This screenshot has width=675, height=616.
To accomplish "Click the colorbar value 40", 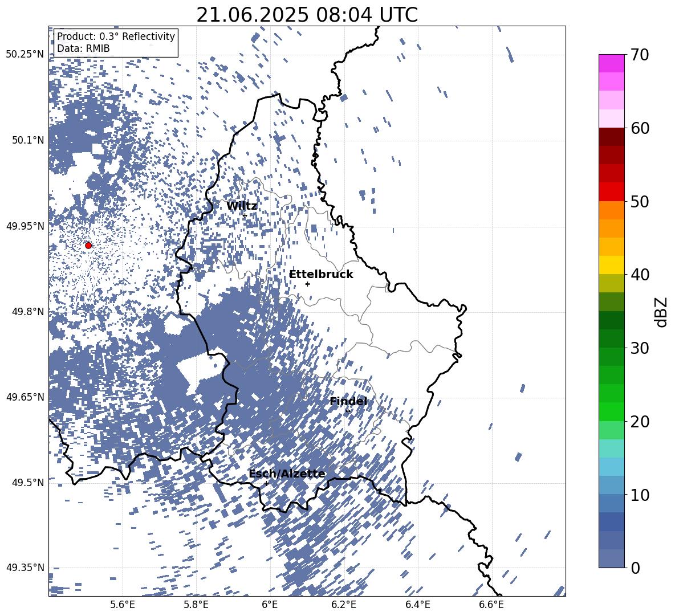I will (x=640, y=275).
